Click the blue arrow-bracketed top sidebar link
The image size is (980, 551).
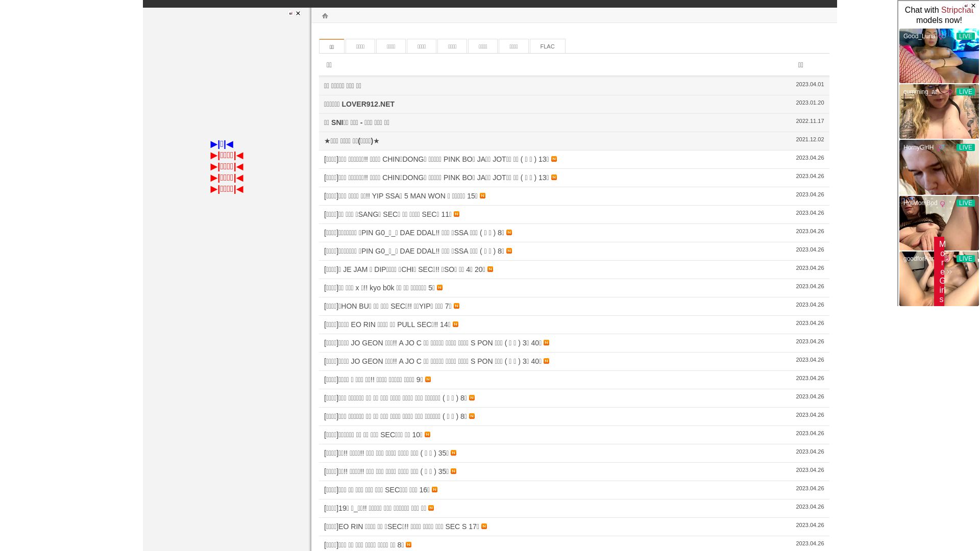pyautogui.click(x=222, y=144)
